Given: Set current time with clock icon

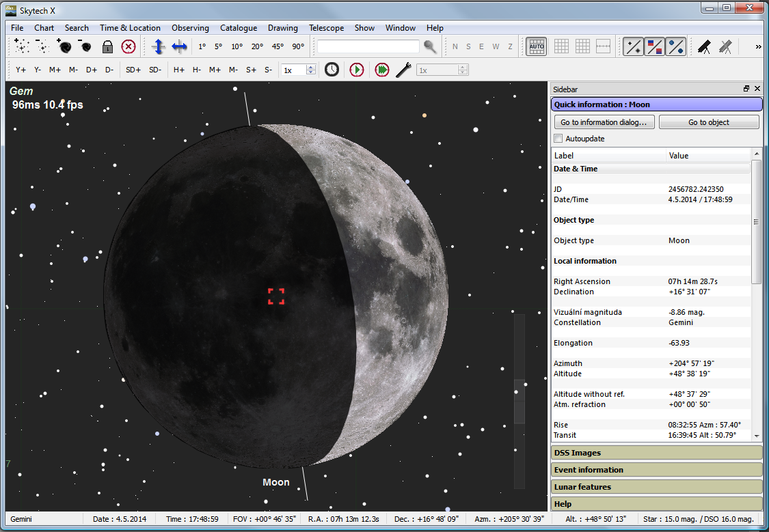Looking at the screenshot, I should (x=332, y=70).
